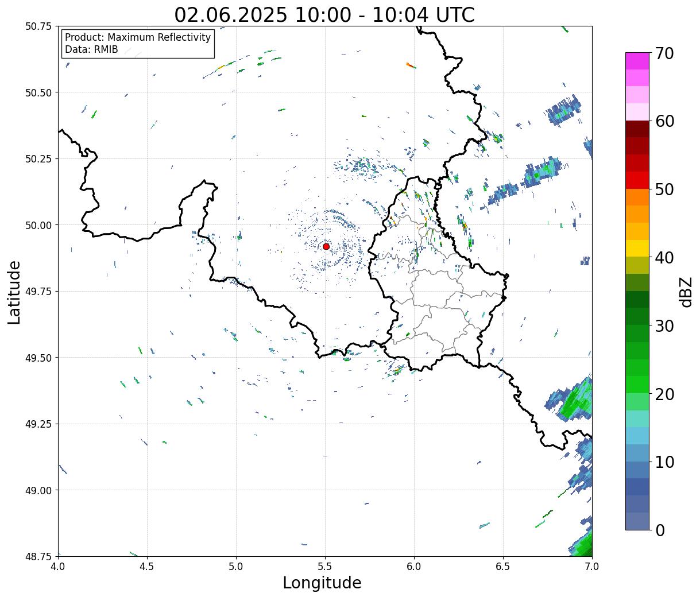Click the latitude tick label 50.25
Screen dimensions: 700x597
38,159
